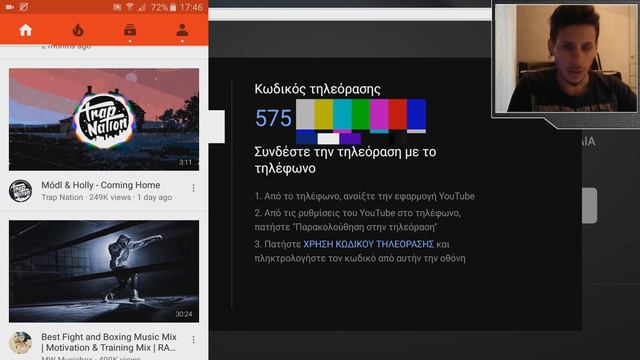Open options menu for Boxing Music Mix video

click(x=193, y=340)
